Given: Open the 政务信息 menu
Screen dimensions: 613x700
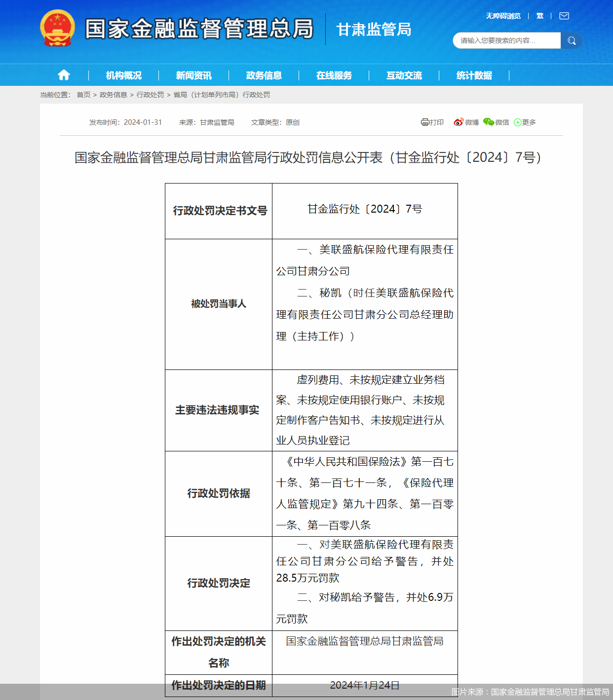Looking at the screenshot, I should pyautogui.click(x=264, y=75).
